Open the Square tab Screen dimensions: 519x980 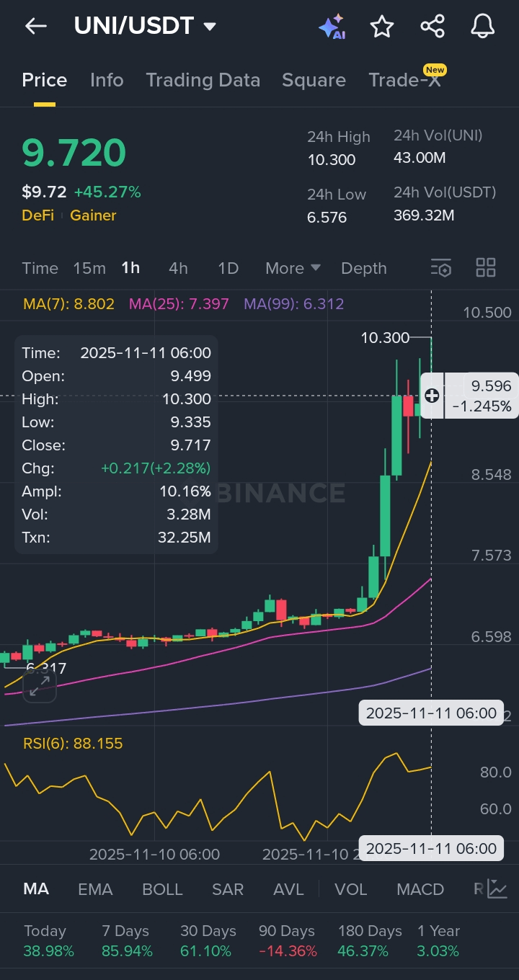point(314,80)
